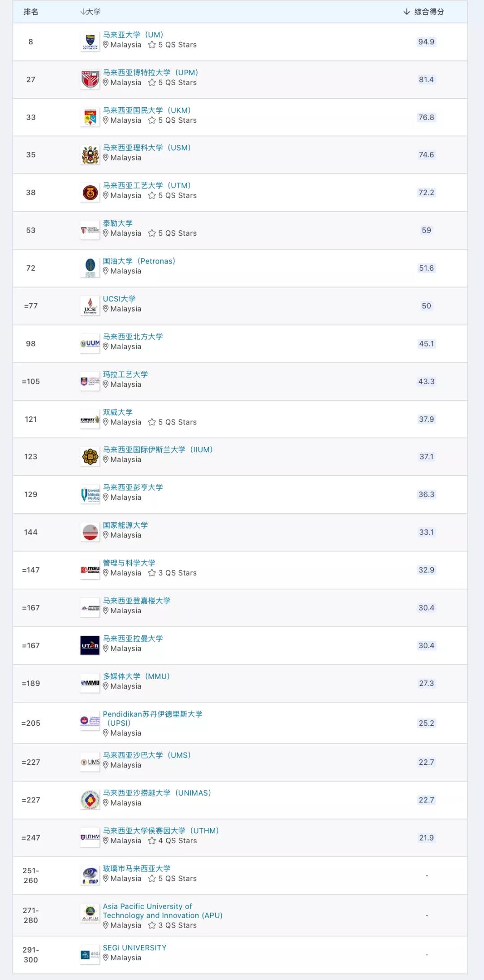This screenshot has height=980, width=484.
Task: Click the UPM university crest logo
Action: click(x=90, y=79)
